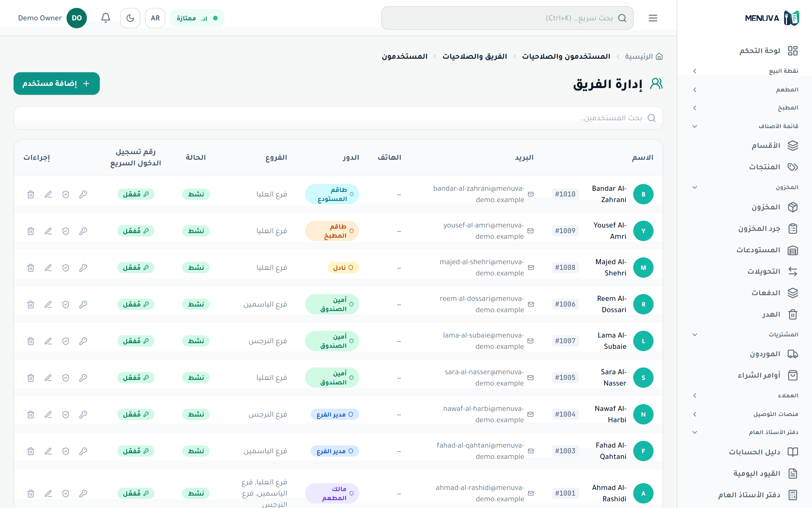Image resolution: width=812 pixels, height=508 pixels.
Task: Expand المطبخ sidebar section
Action: [745, 108]
